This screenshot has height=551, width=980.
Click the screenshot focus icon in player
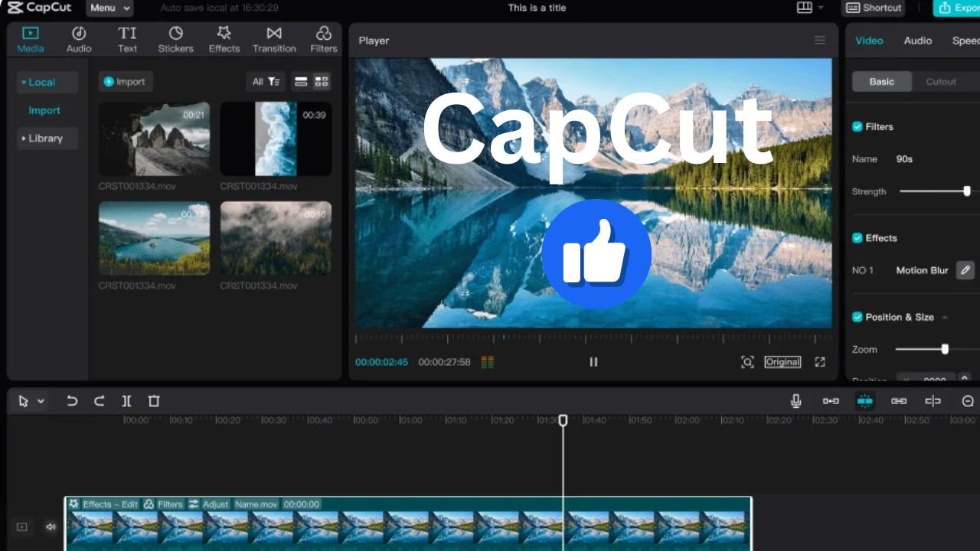747,362
